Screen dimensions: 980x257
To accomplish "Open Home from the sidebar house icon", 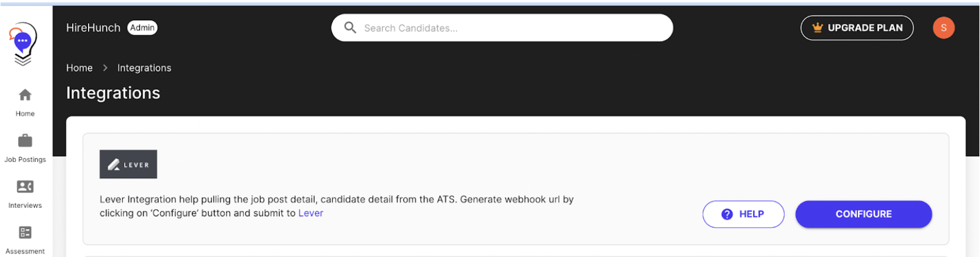I will pos(25,95).
